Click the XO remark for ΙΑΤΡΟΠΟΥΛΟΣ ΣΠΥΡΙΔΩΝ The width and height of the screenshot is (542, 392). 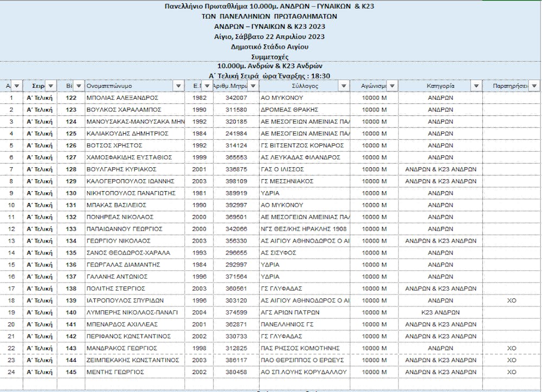(511, 300)
